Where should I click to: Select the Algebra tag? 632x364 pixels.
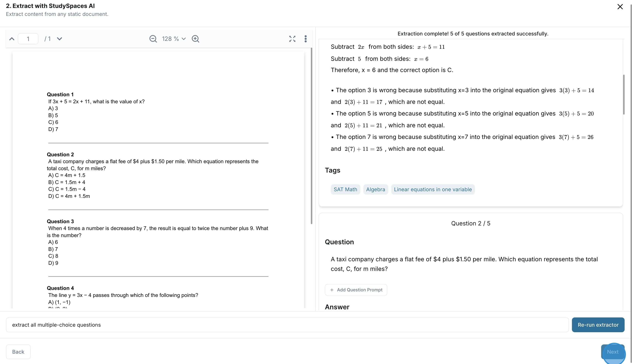pos(376,190)
